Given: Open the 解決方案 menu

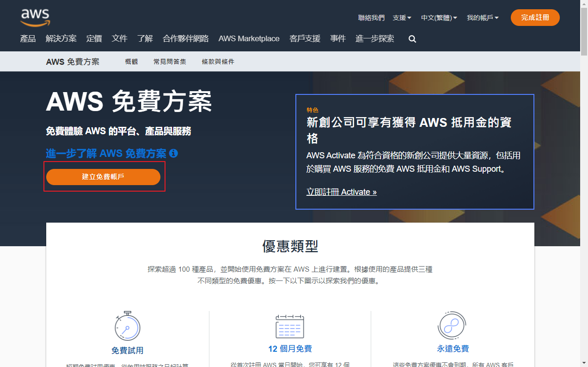Looking at the screenshot, I should pos(61,38).
